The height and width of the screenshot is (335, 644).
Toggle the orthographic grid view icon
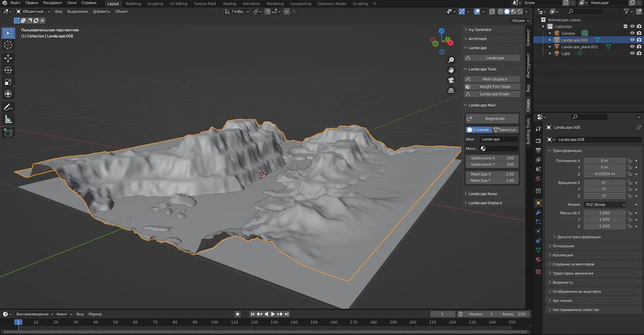tap(451, 90)
